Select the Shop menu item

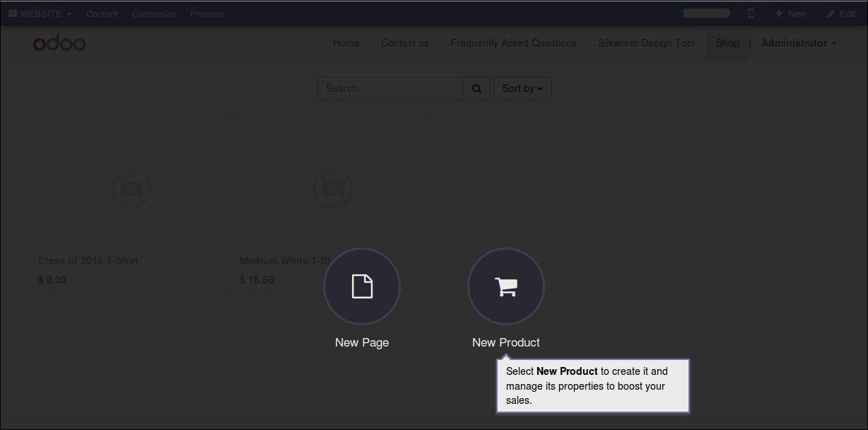click(727, 43)
